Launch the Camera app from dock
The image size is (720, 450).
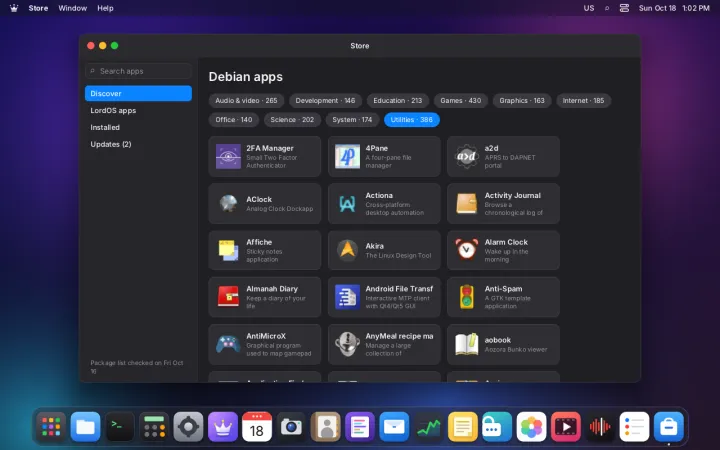click(x=291, y=427)
